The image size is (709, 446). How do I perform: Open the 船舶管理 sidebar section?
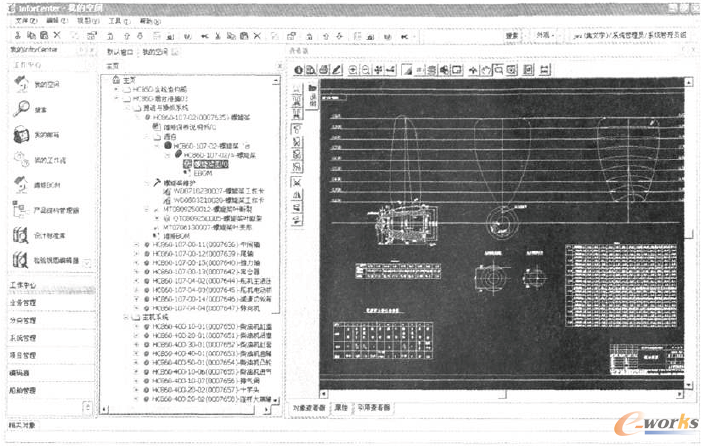[x=51, y=390]
